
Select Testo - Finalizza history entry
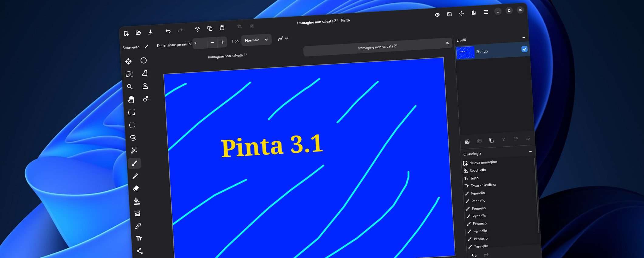[483, 185]
